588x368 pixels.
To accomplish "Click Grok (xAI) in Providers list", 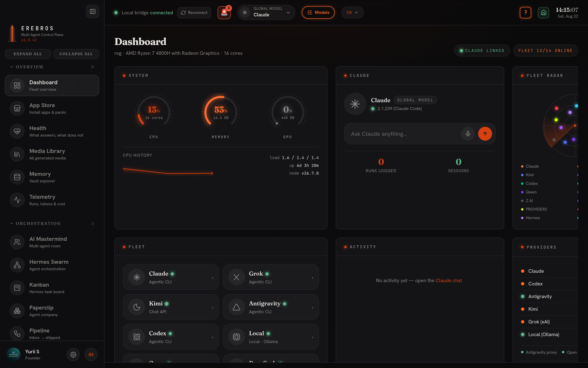I will (x=539, y=322).
